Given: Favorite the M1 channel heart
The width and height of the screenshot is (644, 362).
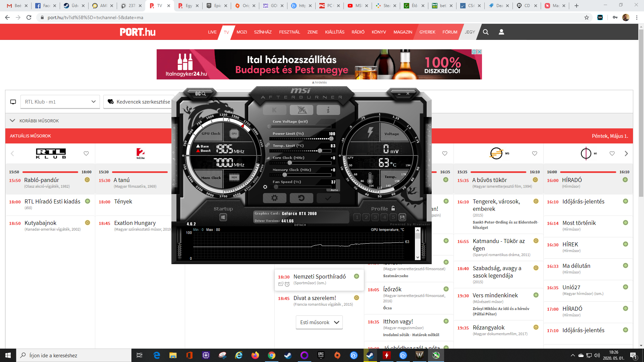Looking at the screenshot, I should click(612, 154).
